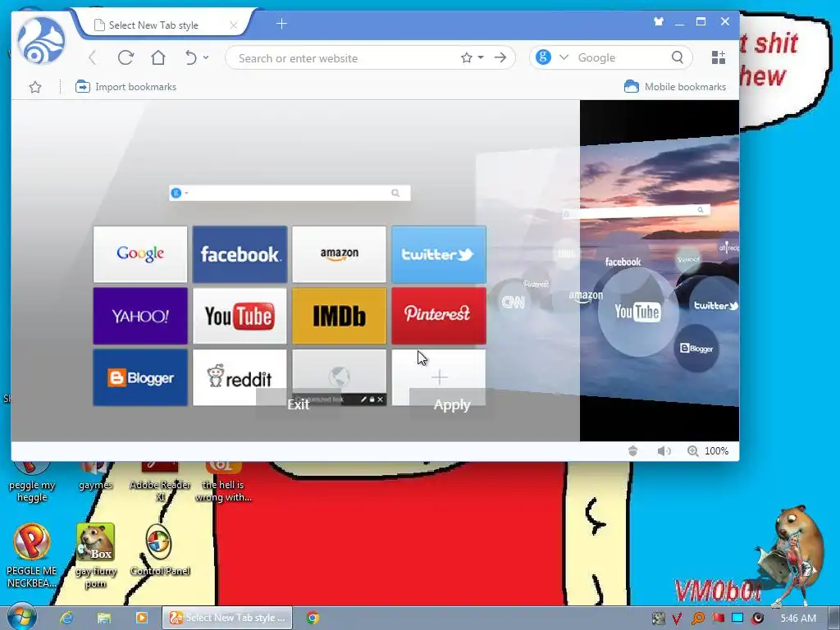840x630 pixels.
Task: Go back with the back arrow
Action: [92, 57]
